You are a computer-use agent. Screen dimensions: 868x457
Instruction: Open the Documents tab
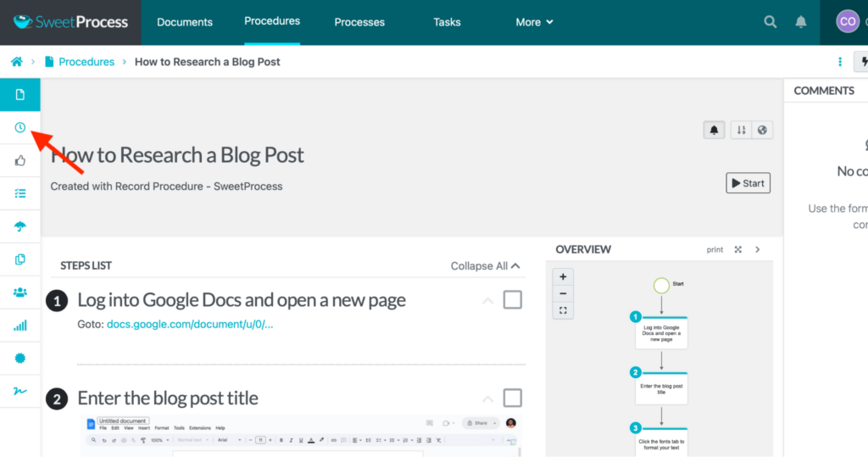185,22
